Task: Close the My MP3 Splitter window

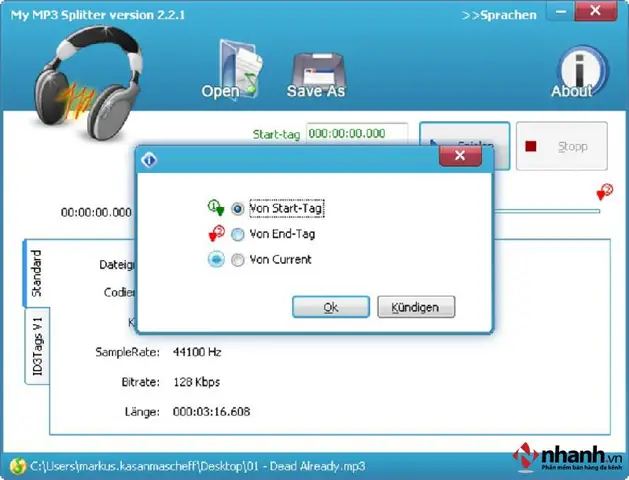Action: pos(596,11)
